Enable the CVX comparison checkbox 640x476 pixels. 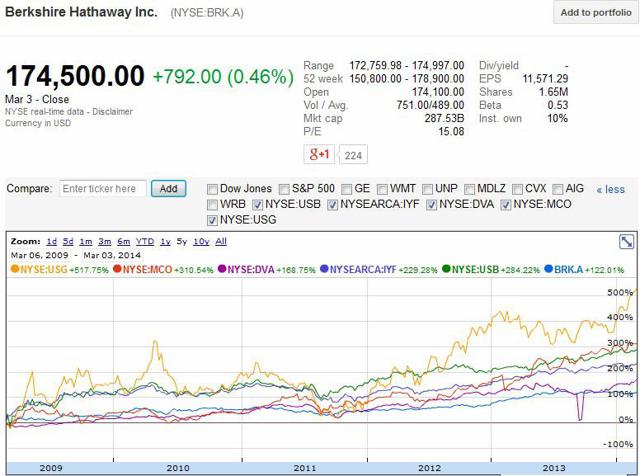[517, 189]
